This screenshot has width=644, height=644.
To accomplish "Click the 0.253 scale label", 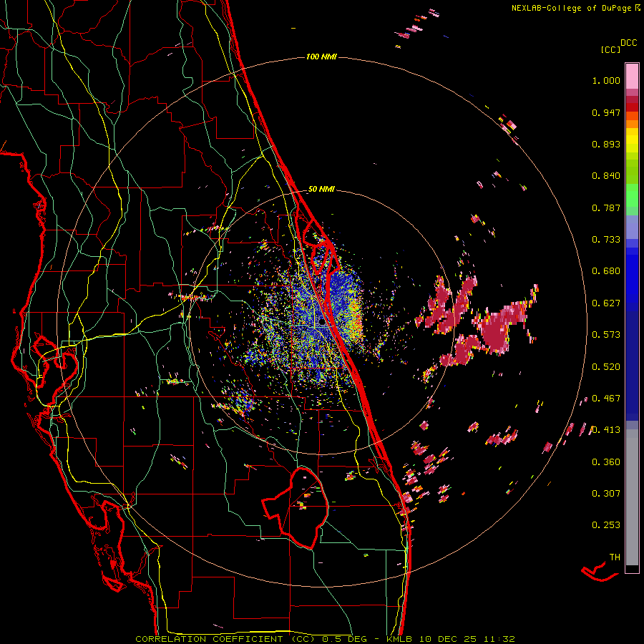I will pyautogui.click(x=606, y=525).
